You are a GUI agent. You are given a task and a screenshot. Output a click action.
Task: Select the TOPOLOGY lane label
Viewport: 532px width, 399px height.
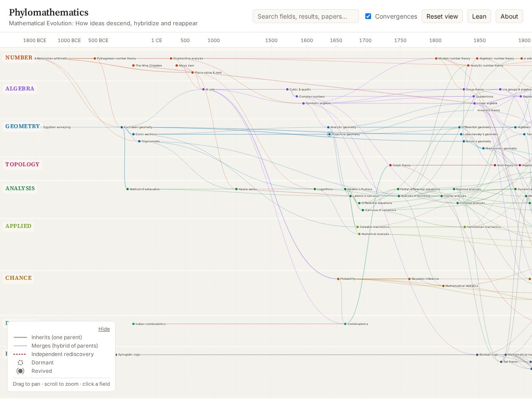tap(23, 164)
